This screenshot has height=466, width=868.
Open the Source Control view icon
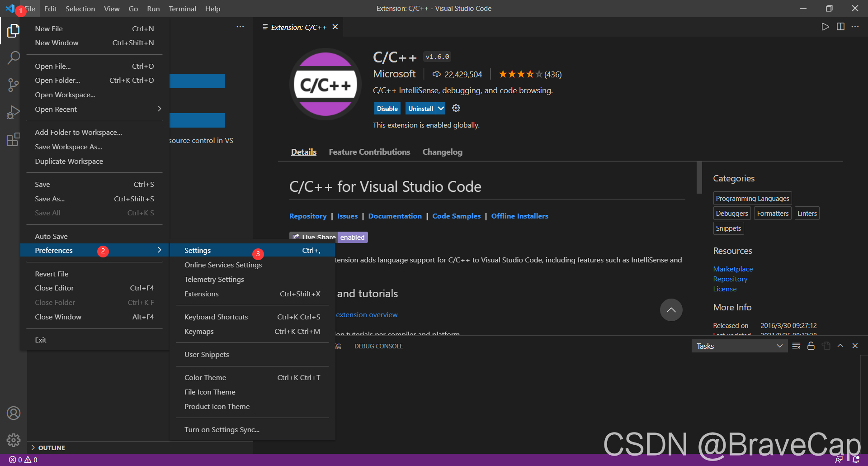pyautogui.click(x=14, y=85)
